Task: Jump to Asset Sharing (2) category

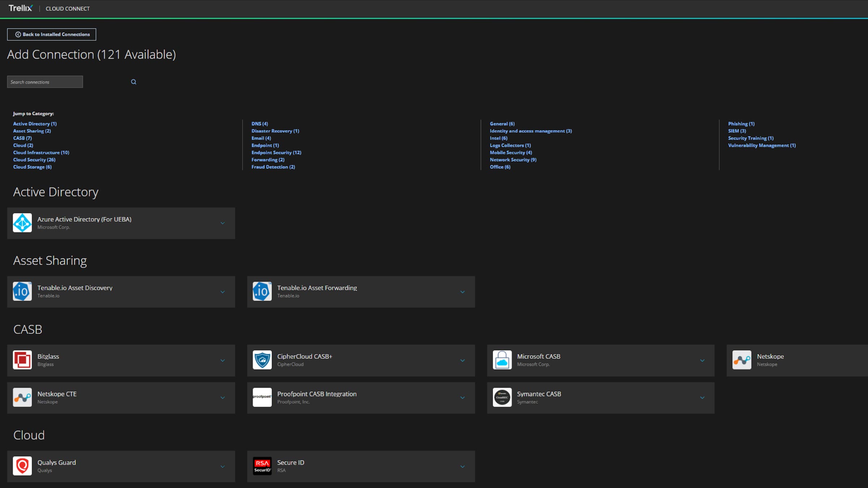Action: 32,131
